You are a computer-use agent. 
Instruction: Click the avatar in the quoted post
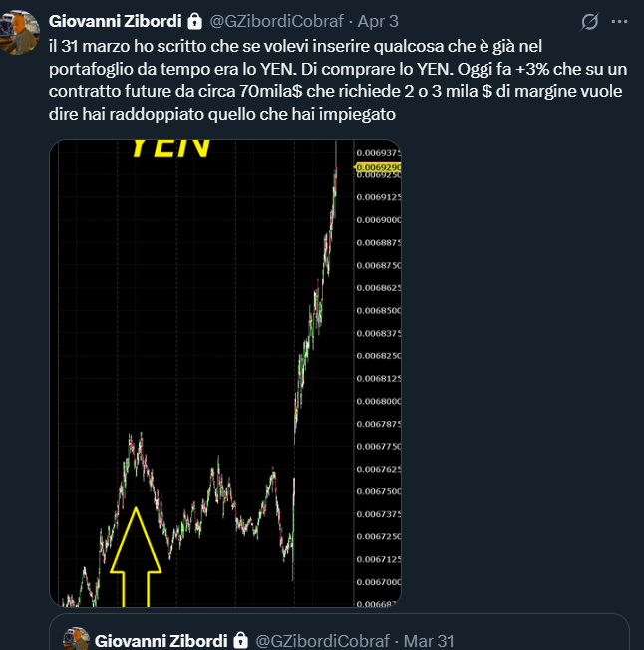click(77, 639)
